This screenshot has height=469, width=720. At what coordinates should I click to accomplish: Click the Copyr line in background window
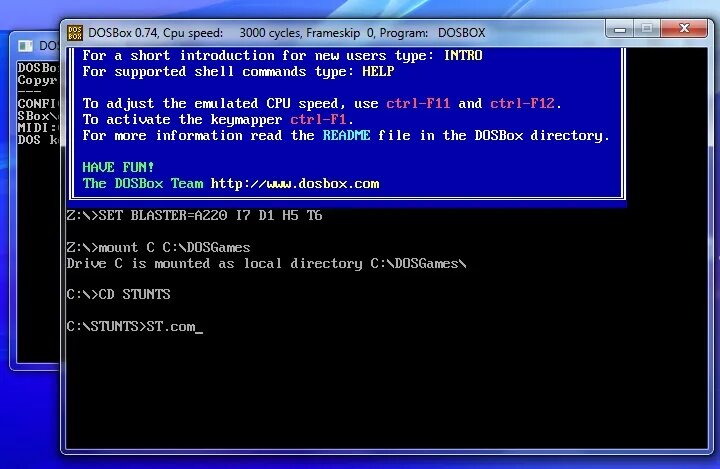point(38,80)
